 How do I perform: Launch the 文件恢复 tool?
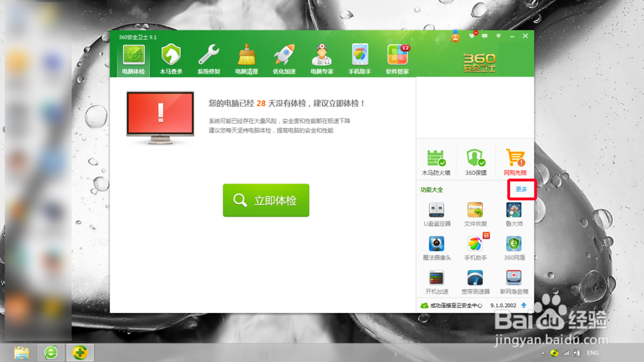pos(475,214)
